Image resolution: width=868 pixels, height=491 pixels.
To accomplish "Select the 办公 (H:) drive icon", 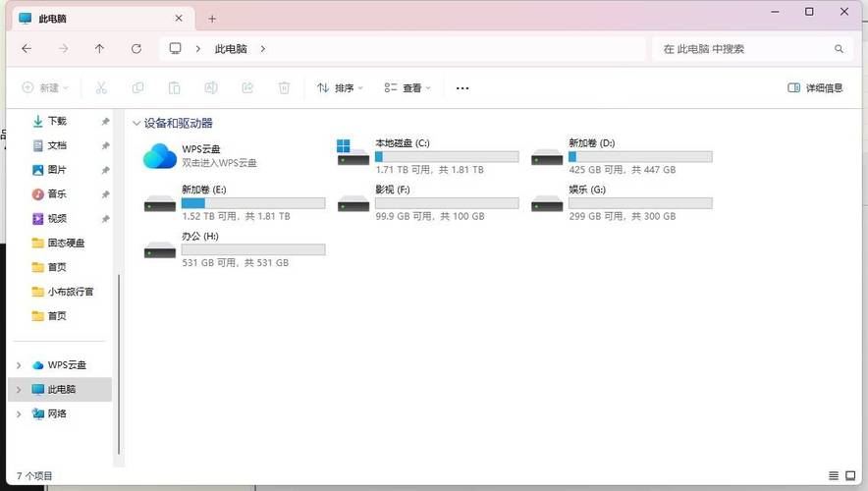I will pos(159,250).
